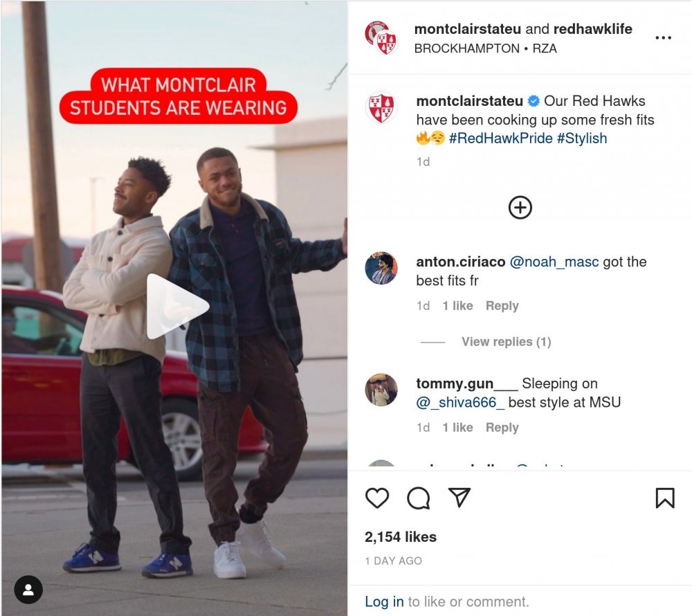Click anton.ciriaco's profile avatar
This screenshot has width=692, height=616.
pyautogui.click(x=381, y=268)
